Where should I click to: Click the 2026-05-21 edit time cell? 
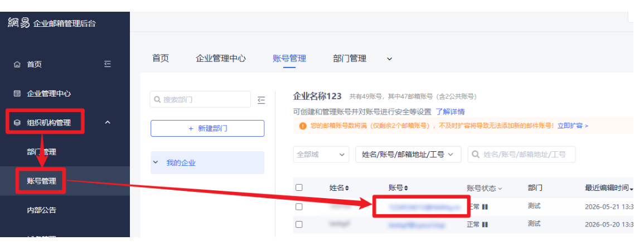[x=609, y=207]
